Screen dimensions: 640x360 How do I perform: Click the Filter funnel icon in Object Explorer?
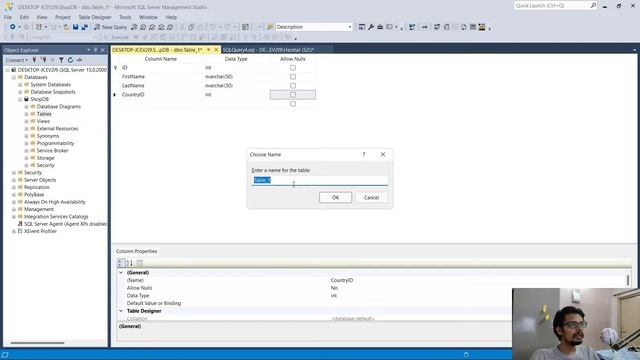(61, 60)
